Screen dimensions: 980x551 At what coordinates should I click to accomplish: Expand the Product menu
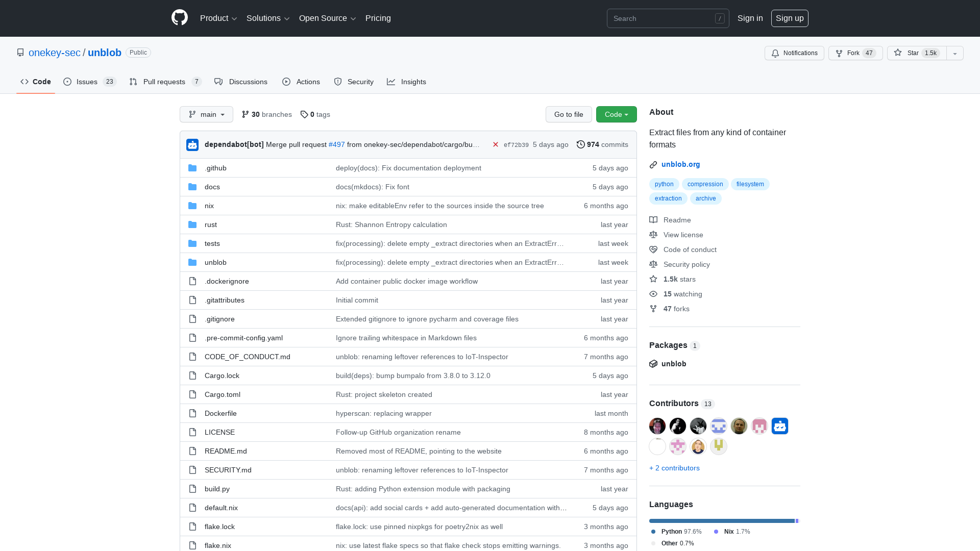[218, 18]
